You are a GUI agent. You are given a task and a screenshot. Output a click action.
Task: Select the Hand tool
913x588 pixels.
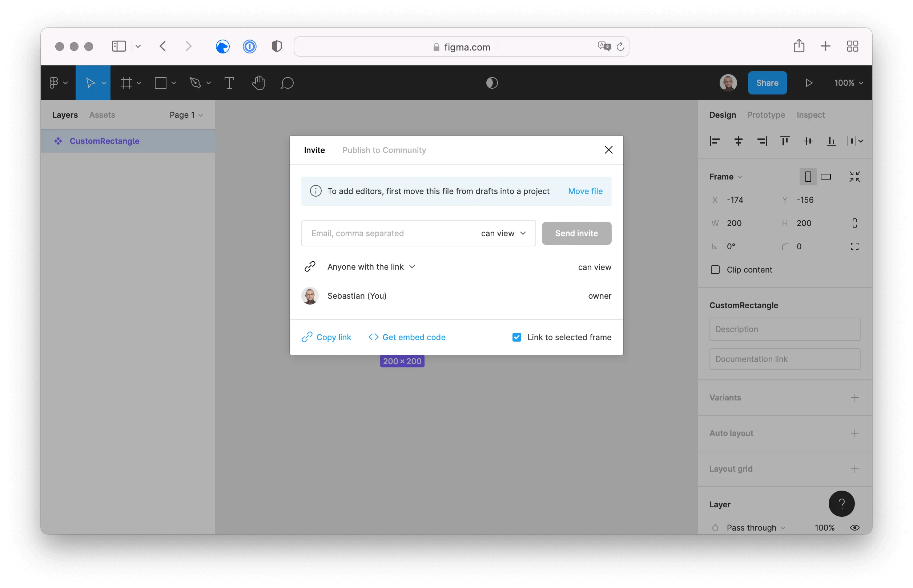click(258, 83)
